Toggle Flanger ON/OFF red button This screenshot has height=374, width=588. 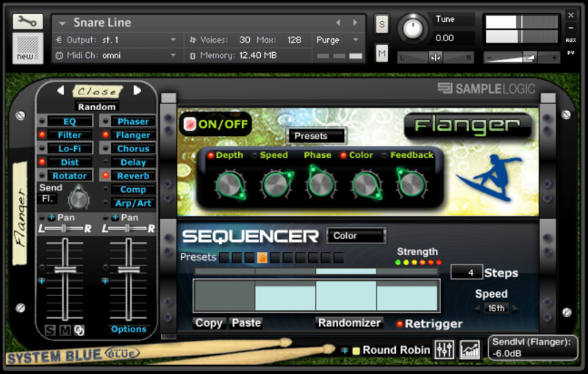coord(190,124)
